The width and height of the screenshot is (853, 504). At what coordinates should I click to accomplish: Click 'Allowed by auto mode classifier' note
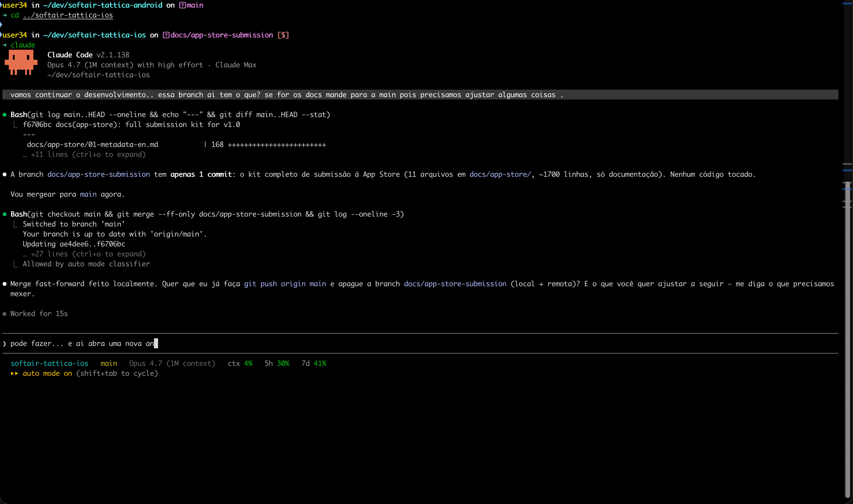coord(86,263)
